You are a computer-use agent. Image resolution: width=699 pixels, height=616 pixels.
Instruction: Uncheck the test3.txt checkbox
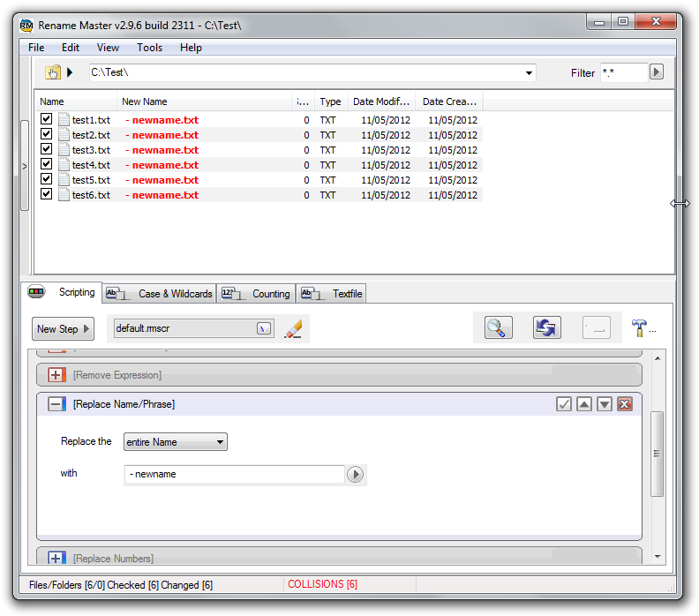(46, 149)
